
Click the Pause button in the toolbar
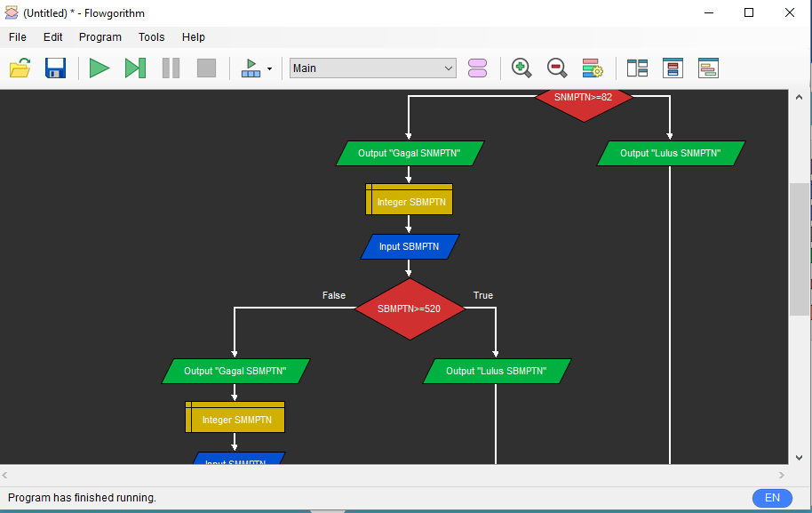171,68
